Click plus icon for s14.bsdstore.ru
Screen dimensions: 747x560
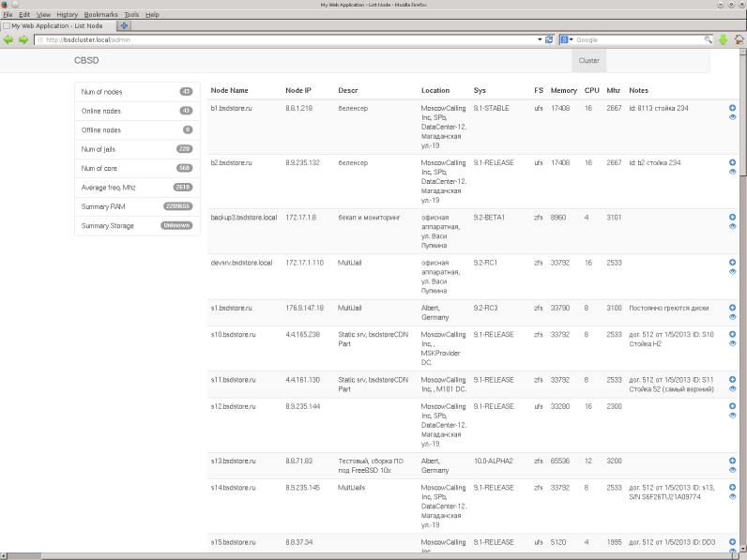pyautogui.click(x=732, y=487)
